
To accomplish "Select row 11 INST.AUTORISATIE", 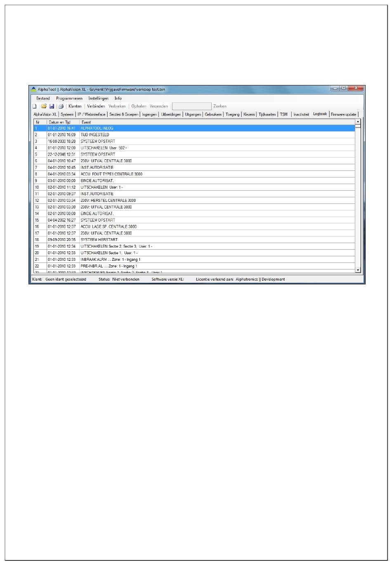I will coord(194,194).
